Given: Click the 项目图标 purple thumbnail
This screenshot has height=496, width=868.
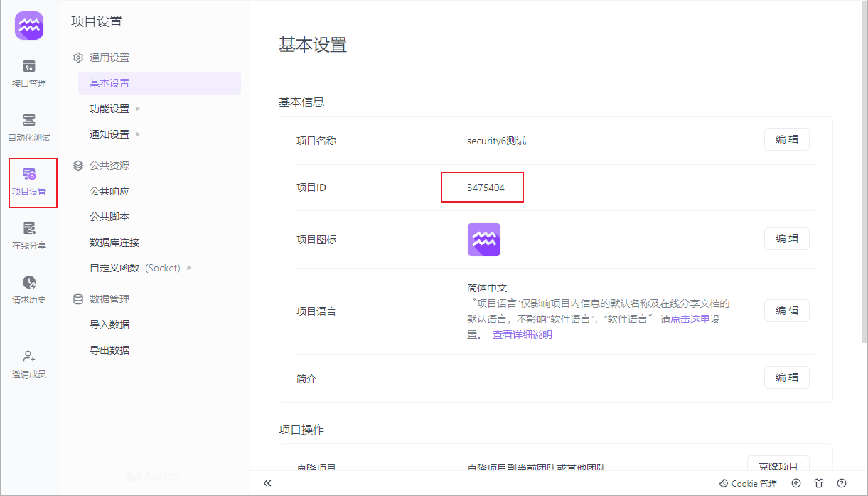Looking at the screenshot, I should point(484,239).
